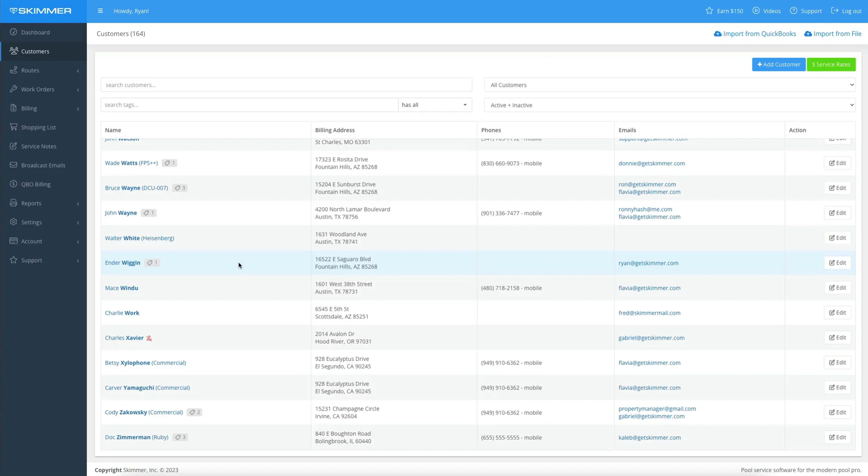This screenshot has width=868, height=476.
Task: Click the tag badge beside Cody Zakowsky
Action: [x=194, y=412]
